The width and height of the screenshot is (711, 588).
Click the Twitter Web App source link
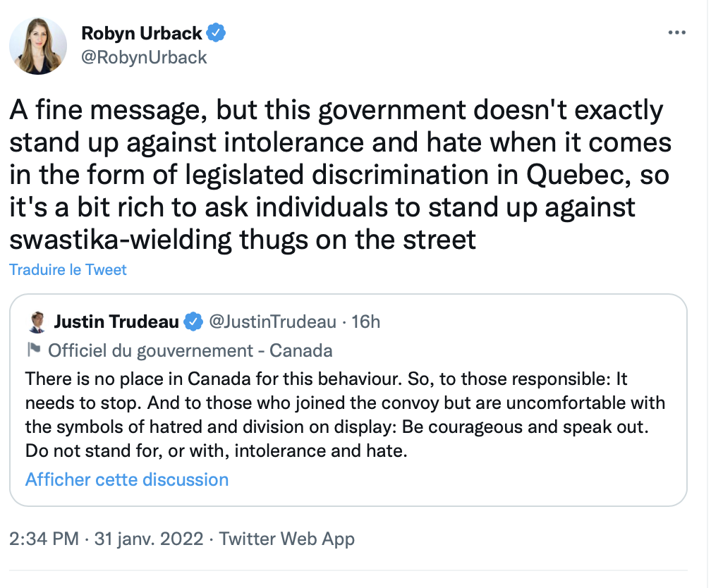point(286,539)
